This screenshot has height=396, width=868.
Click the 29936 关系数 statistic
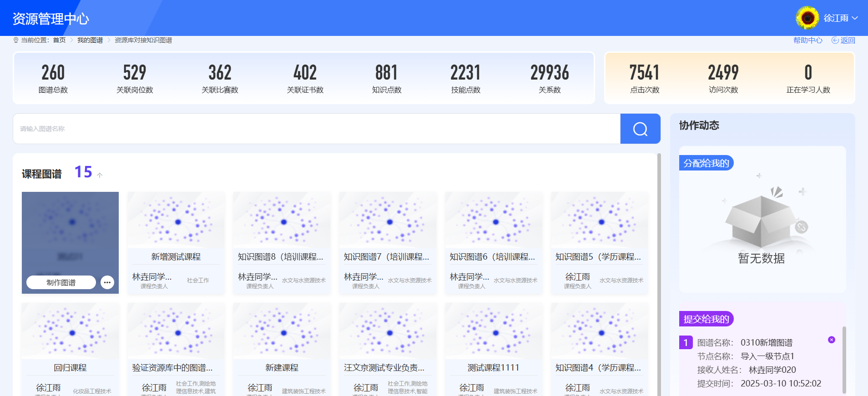[550, 78]
